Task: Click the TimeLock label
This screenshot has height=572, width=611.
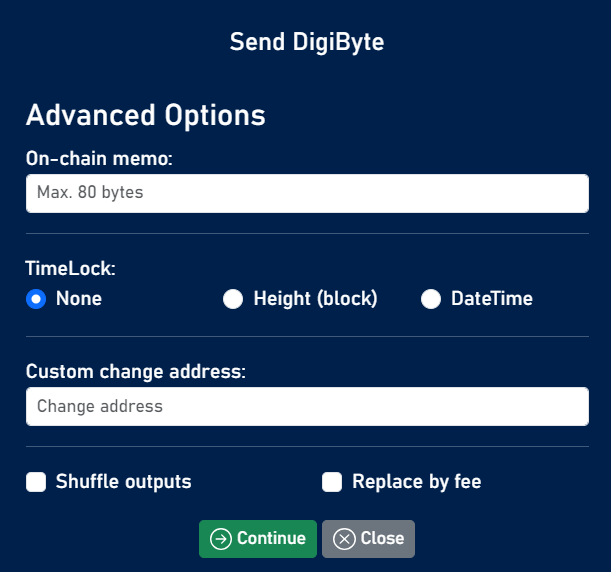Action: [x=71, y=268]
